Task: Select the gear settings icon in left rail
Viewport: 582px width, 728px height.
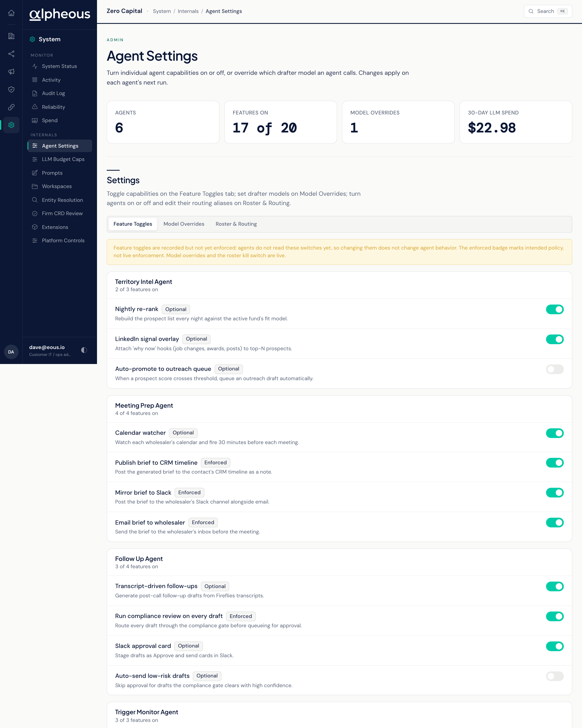Action: 11,125
